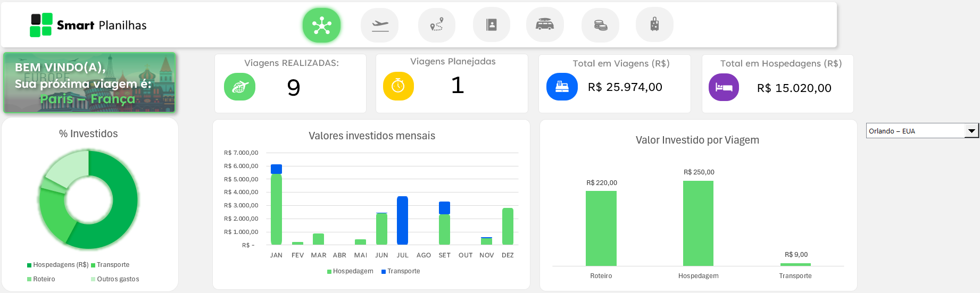The width and height of the screenshot is (980, 293).
Task: Click the Viagens Planejadas heading
Action: [453, 62]
